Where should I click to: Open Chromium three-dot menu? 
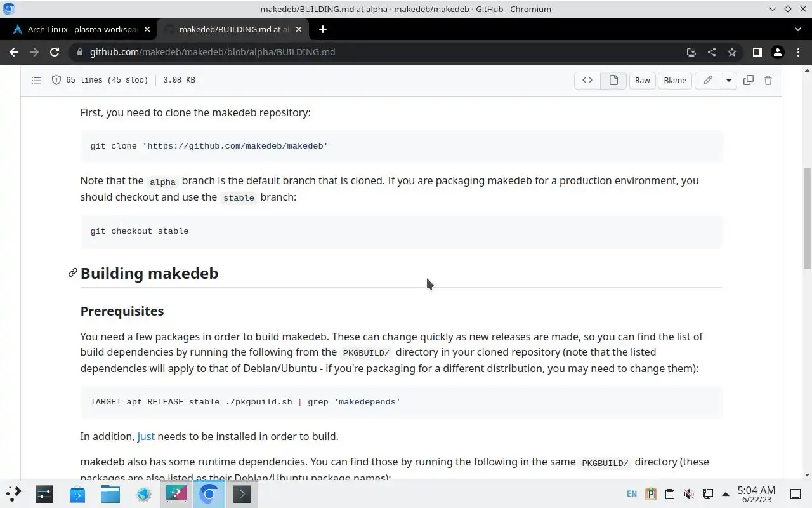[797, 52]
